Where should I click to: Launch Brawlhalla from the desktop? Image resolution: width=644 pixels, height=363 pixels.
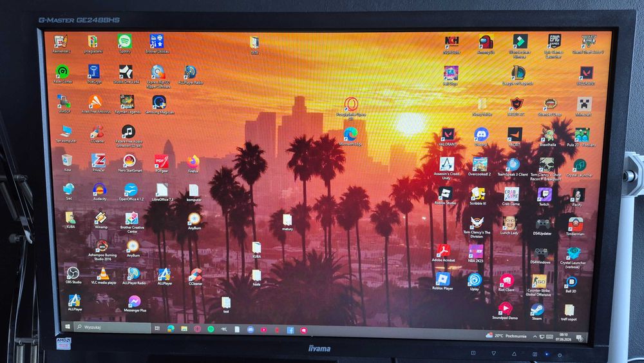[548, 137]
